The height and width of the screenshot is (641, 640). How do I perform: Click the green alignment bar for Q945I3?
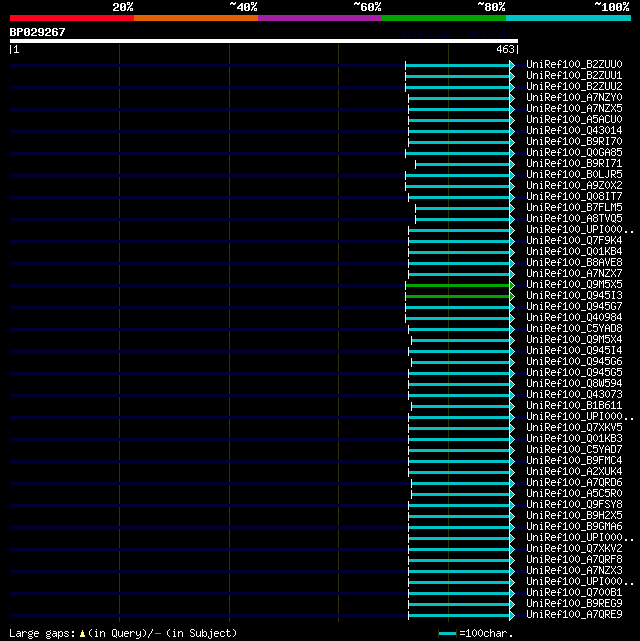pyautogui.click(x=458, y=296)
